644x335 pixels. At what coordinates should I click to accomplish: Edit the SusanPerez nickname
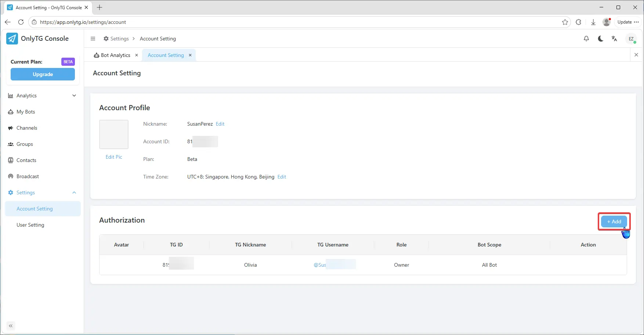220,124
